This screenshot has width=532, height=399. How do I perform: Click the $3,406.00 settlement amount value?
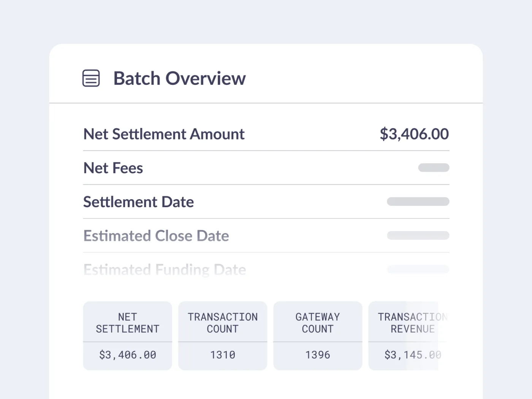pyautogui.click(x=414, y=134)
